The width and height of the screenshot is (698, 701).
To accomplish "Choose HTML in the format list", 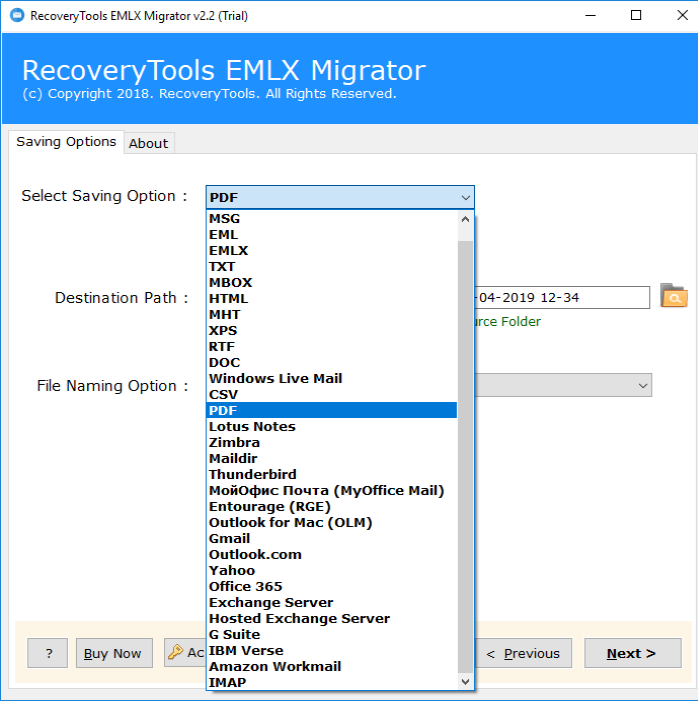I will pyautogui.click(x=331, y=299).
